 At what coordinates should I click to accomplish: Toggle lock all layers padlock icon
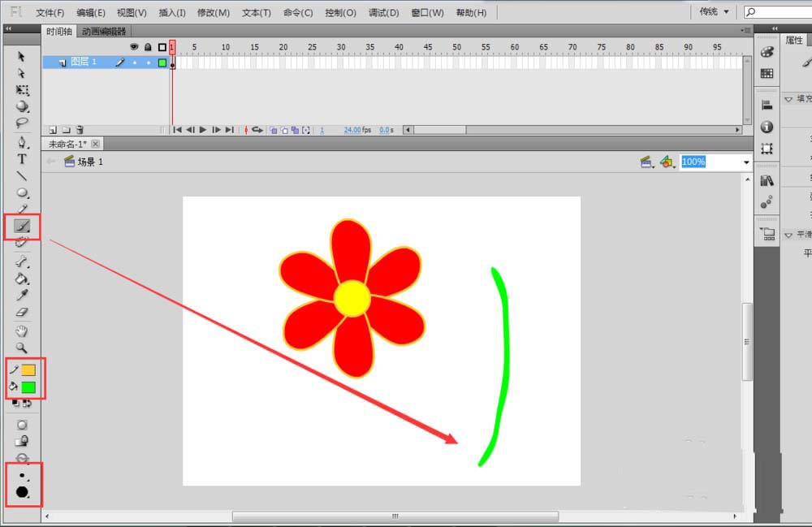(x=148, y=47)
